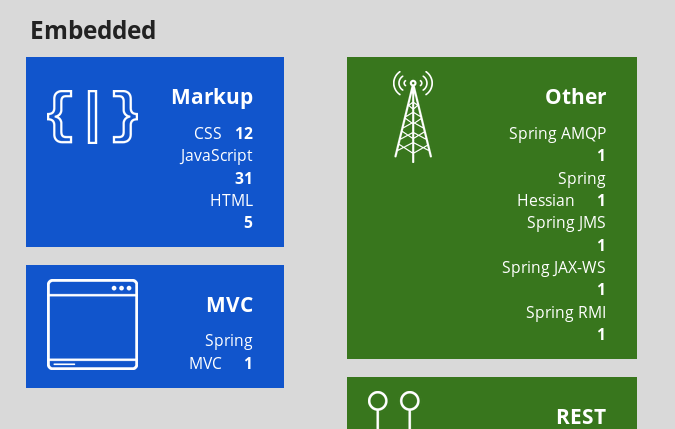Click the radio tower Other icon
Viewport: 675px width, 429px height.
(412, 116)
